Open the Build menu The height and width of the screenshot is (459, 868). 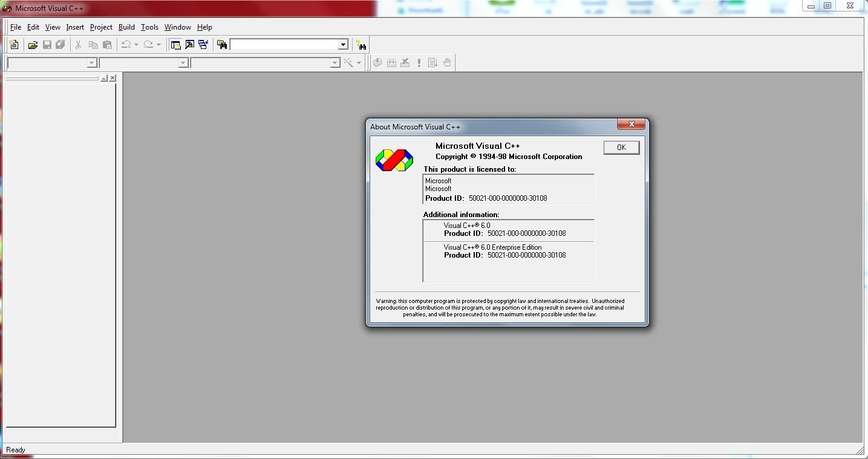pyautogui.click(x=126, y=27)
